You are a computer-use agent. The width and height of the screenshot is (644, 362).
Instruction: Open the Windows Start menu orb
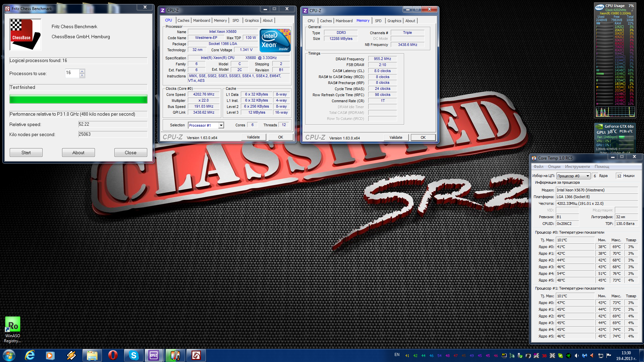click(x=9, y=355)
